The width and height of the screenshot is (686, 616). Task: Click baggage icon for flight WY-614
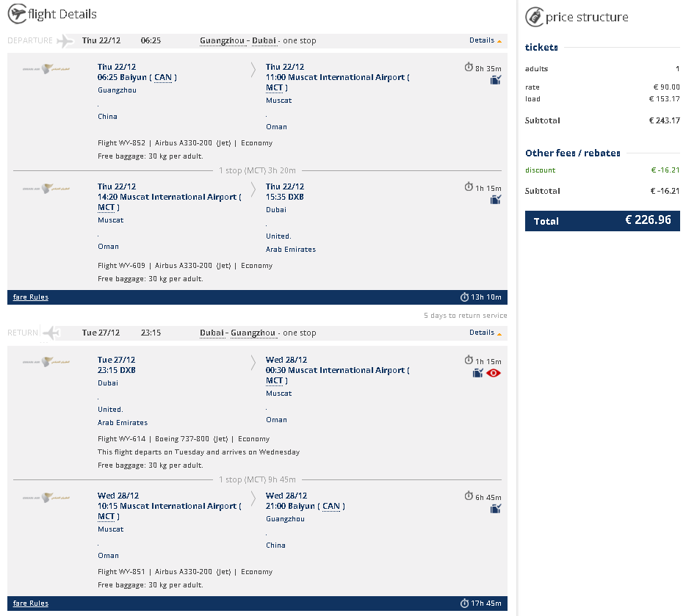tap(477, 373)
